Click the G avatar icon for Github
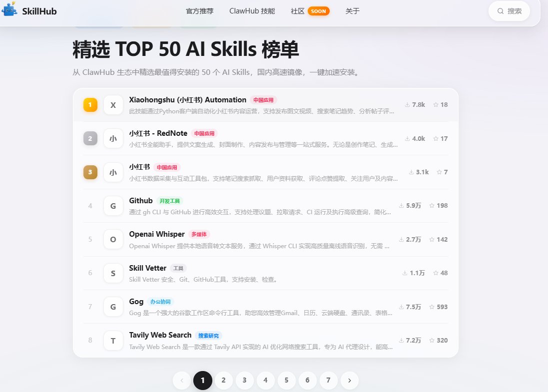The image size is (548, 392). (x=113, y=206)
